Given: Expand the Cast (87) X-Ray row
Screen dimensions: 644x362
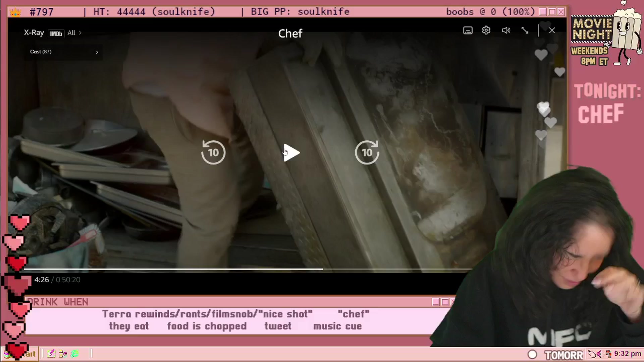Looking at the screenshot, I should pyautogui.click(x=64, y=52).
